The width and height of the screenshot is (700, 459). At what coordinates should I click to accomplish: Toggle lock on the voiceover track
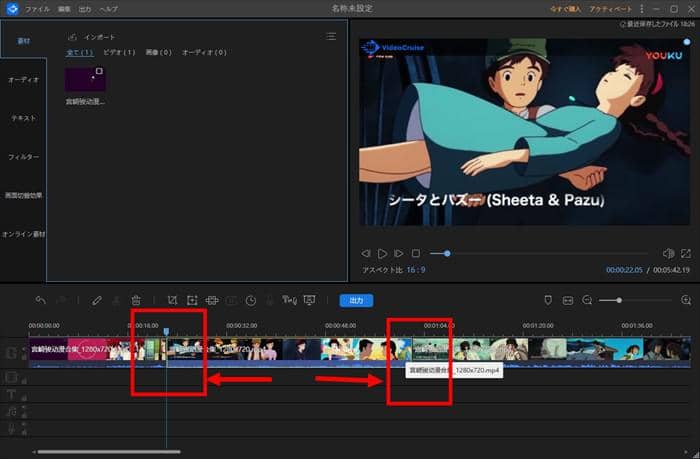click(24, 431)
